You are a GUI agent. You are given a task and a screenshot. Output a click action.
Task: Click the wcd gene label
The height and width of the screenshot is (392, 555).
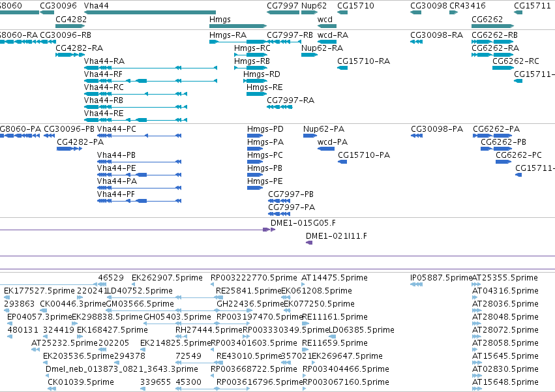(325, 19)
